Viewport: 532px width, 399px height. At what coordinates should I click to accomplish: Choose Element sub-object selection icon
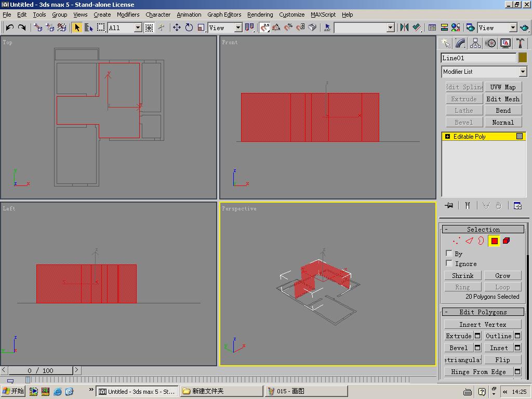(x=507, y=241)
